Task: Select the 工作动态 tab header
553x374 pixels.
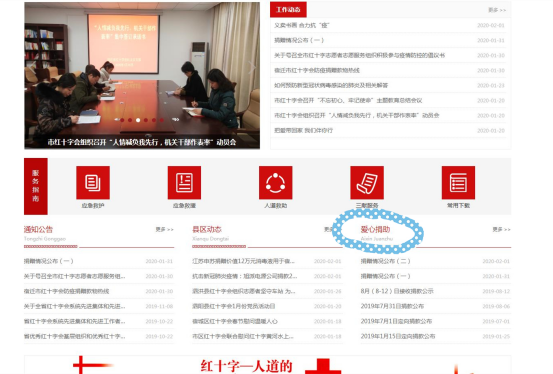Action: pyautogui.click(x=288, y=10)
